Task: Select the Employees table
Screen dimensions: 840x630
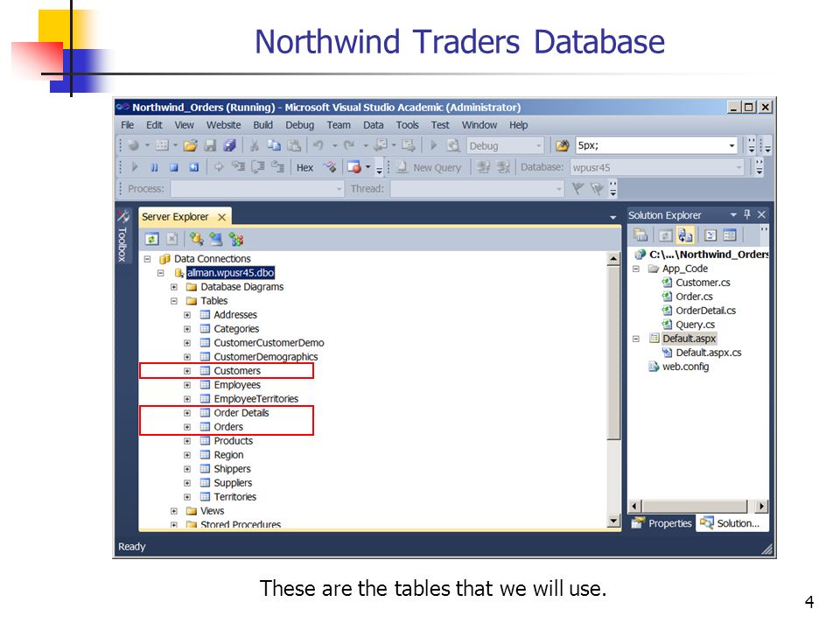Action: [x=237, y=385]
